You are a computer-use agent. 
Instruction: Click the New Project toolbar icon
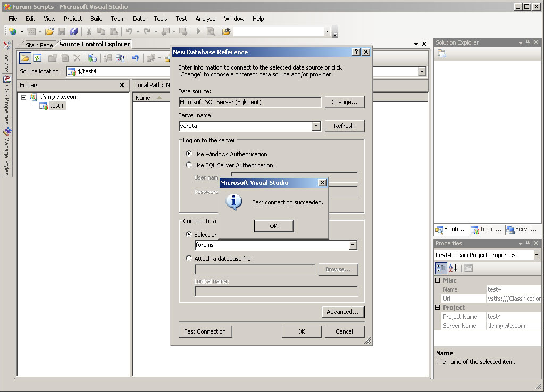point(13,31)
